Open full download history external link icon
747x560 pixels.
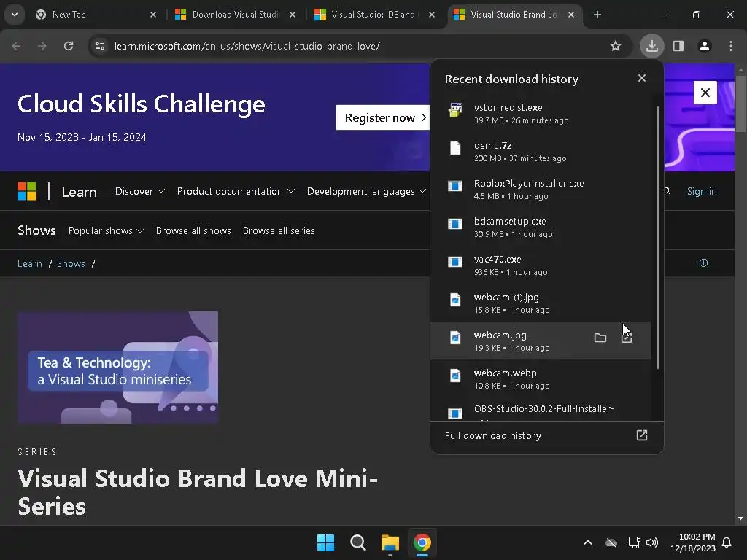pos(642,435)
